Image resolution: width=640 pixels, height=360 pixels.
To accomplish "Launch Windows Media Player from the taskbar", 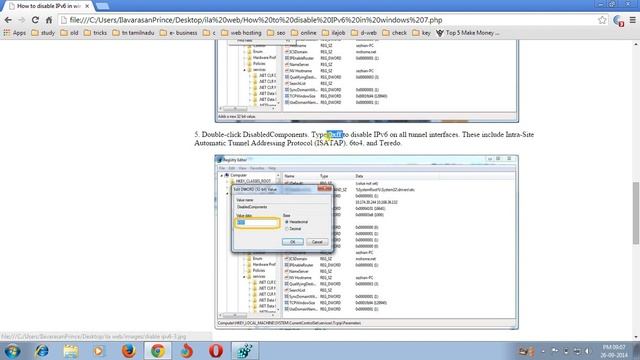I will (x=99, y=351).
